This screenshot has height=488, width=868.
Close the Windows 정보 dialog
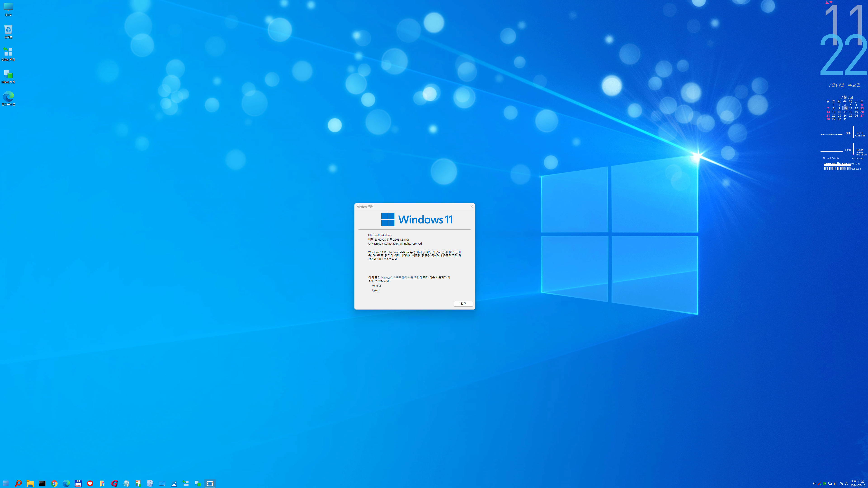coord(472,206)
